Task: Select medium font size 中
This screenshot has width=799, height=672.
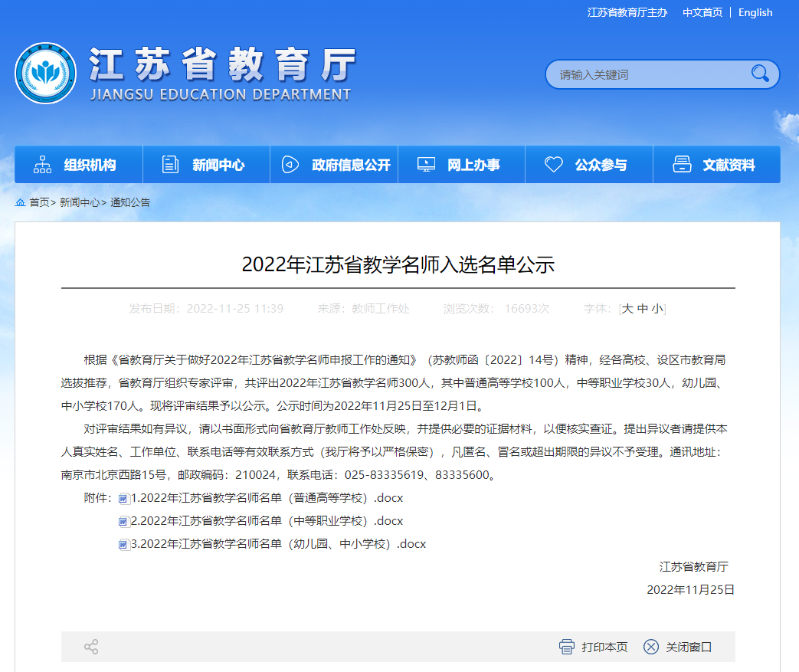Action: (x=643, y=309)
